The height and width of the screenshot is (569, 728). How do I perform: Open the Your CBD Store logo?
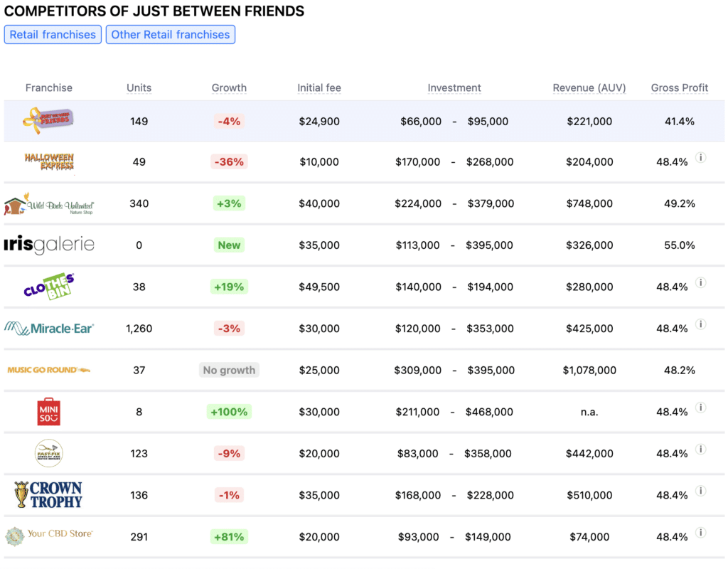point(49,536)
